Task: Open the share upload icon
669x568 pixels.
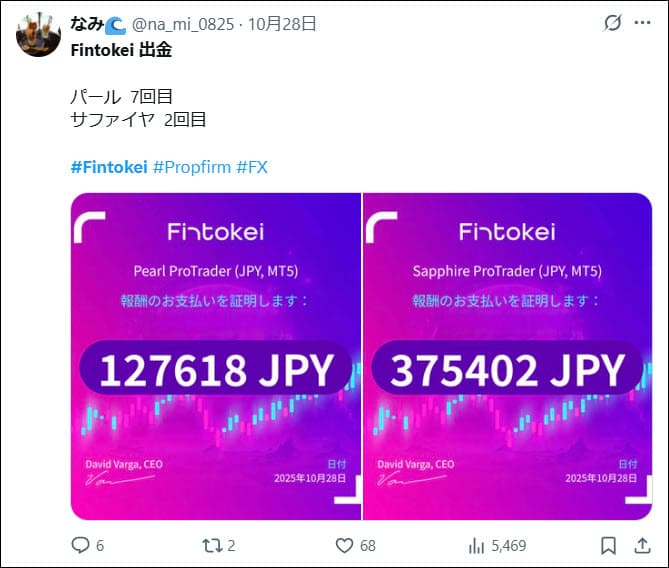Action: coord(642,545)
